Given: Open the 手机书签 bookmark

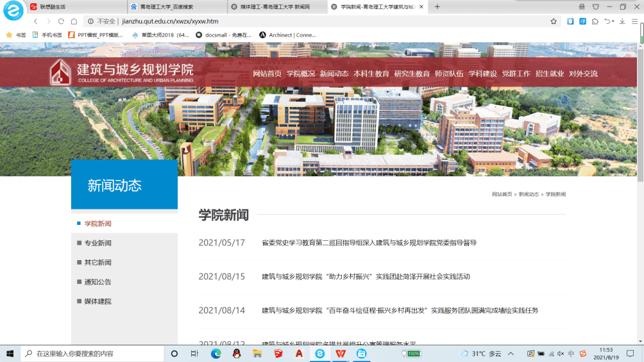Looking at the screenshot, I should click(x=47, y=35).
